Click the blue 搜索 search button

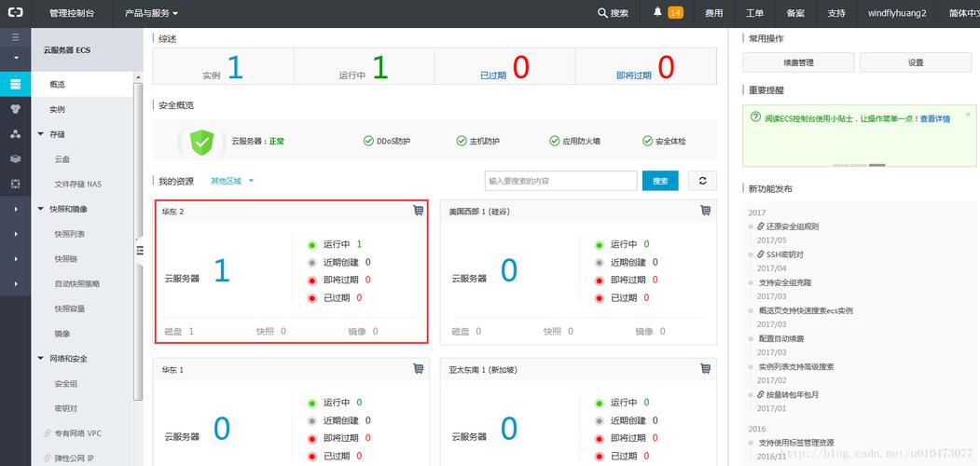660,181
